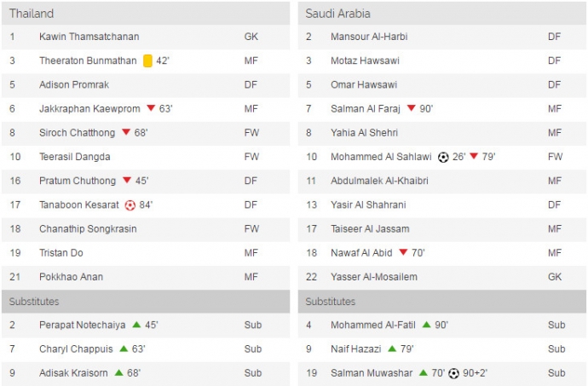Click goal ball icon in Salman Muwashar row
Screen dimensions: 588x386
click(454, 372)
